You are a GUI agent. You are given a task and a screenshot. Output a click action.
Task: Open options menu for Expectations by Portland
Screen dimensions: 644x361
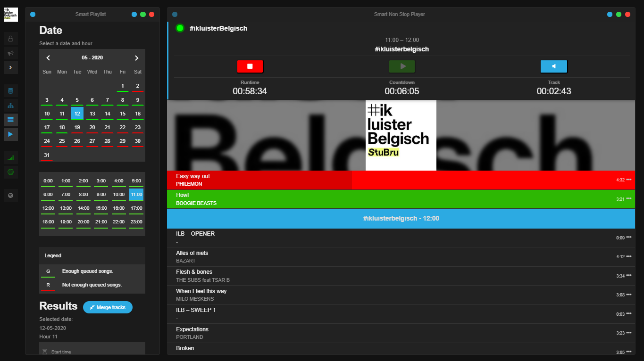click(630, 332)
